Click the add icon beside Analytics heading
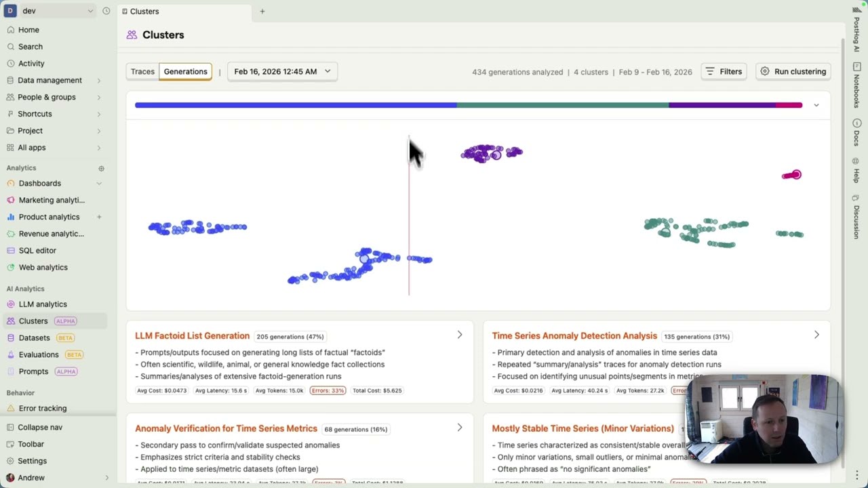Image resolution: width=868 pixels, height=488 pixels. pyautogui.click(x=101, y=168)
